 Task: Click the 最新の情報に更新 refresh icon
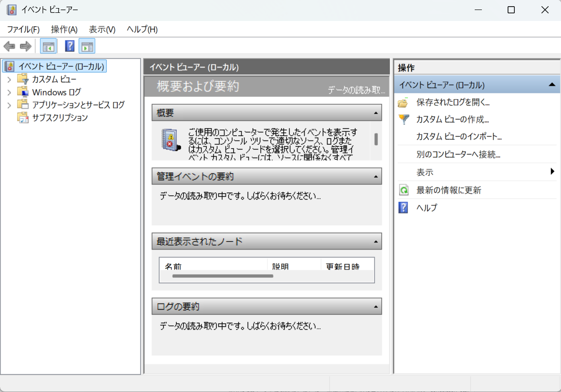tap(404, 191)
